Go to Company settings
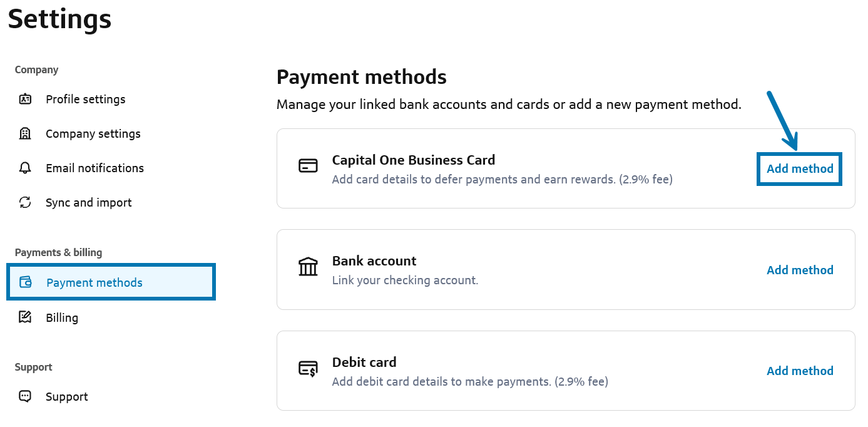868x427 pixels. (x=93, y=134)
